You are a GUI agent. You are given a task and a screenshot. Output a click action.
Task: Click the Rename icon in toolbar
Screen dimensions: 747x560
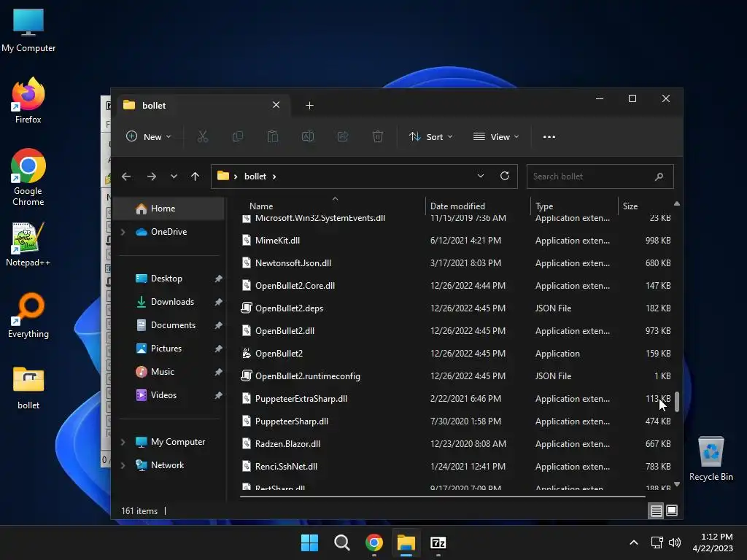point(308,136)
